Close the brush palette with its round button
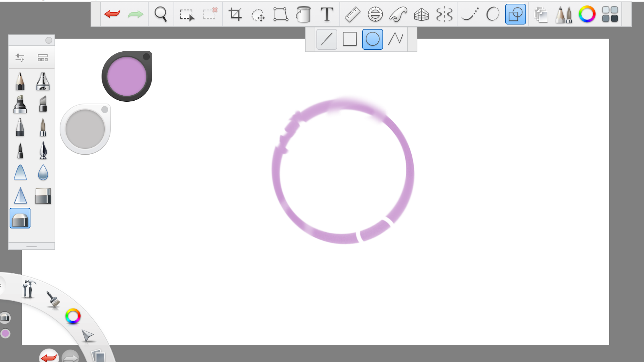 49,40
